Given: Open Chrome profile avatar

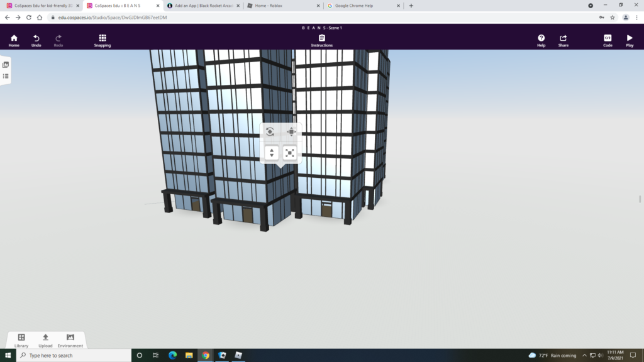Looking at the screenshot, I should click(626, 17).
